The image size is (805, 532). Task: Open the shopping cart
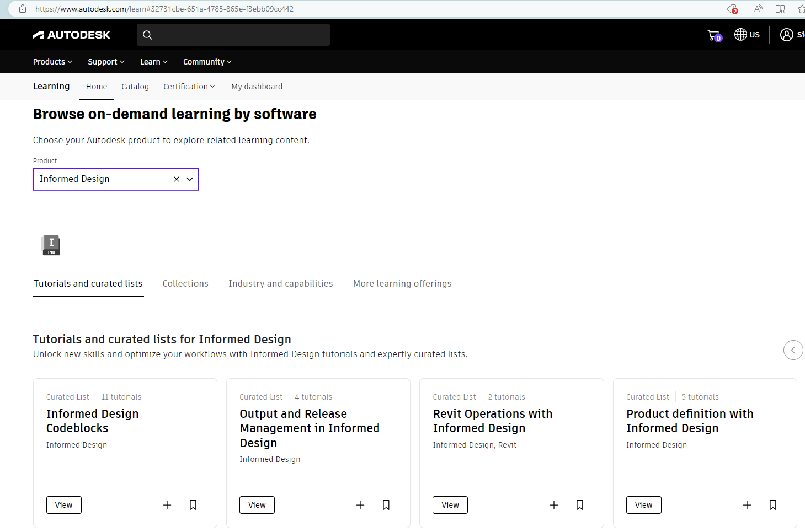point(714,35)
